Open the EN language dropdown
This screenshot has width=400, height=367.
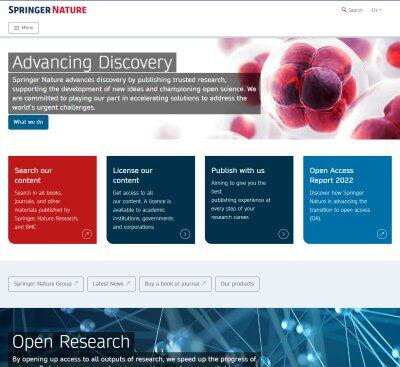coord(377,10)
